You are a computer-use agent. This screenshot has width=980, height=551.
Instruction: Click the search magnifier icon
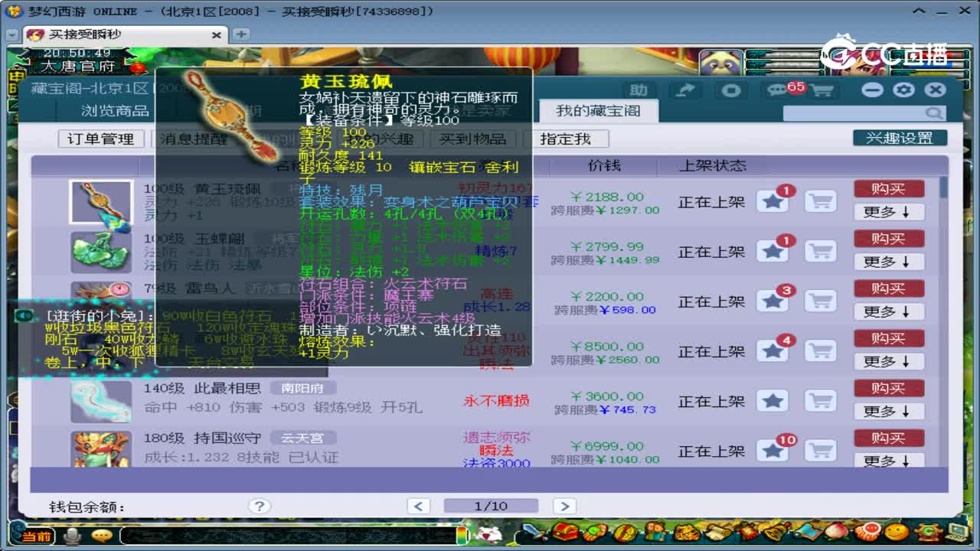point(934,113)
